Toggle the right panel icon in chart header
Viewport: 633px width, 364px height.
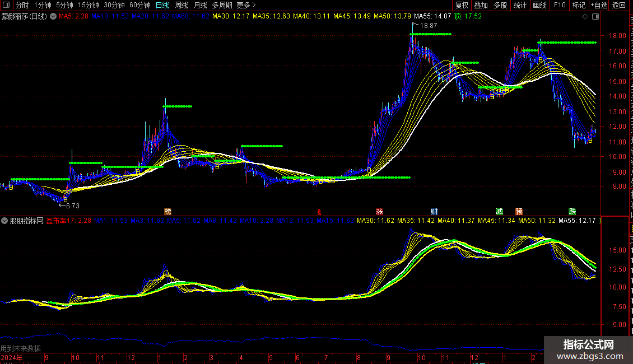coord(595,17)
